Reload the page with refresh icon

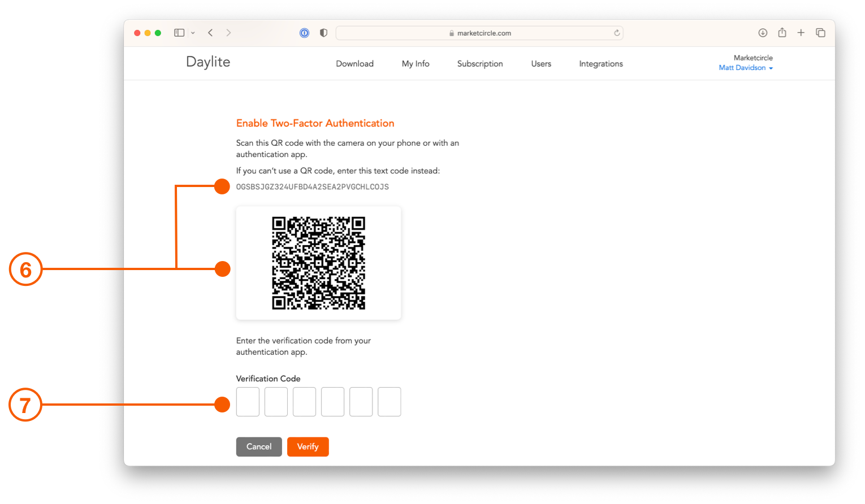pyautogui.click(x=617, y=33)
